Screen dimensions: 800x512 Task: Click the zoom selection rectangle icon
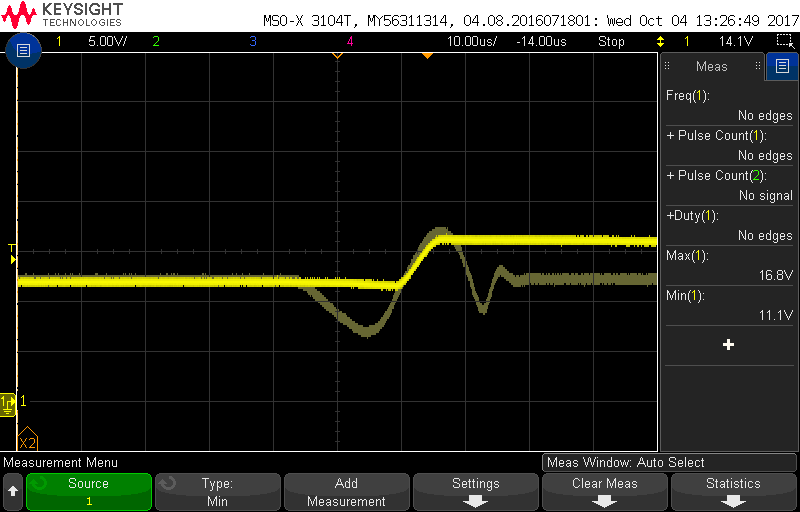783,41
